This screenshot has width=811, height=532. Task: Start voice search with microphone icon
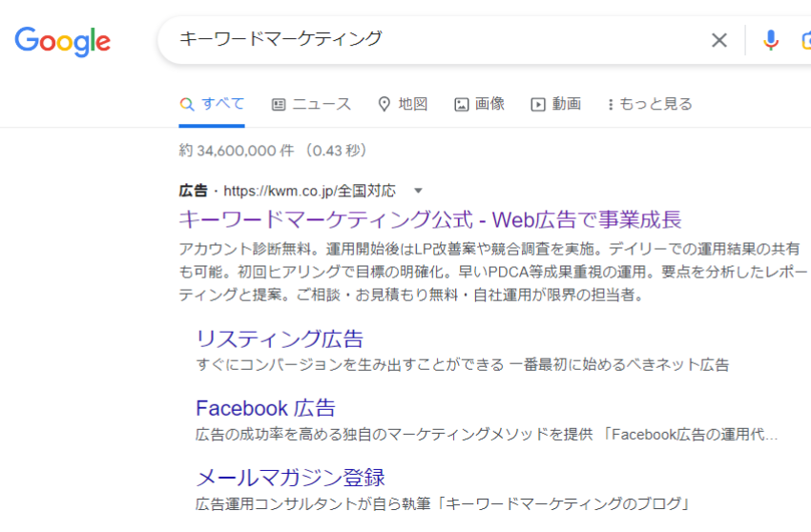point(771,40)
